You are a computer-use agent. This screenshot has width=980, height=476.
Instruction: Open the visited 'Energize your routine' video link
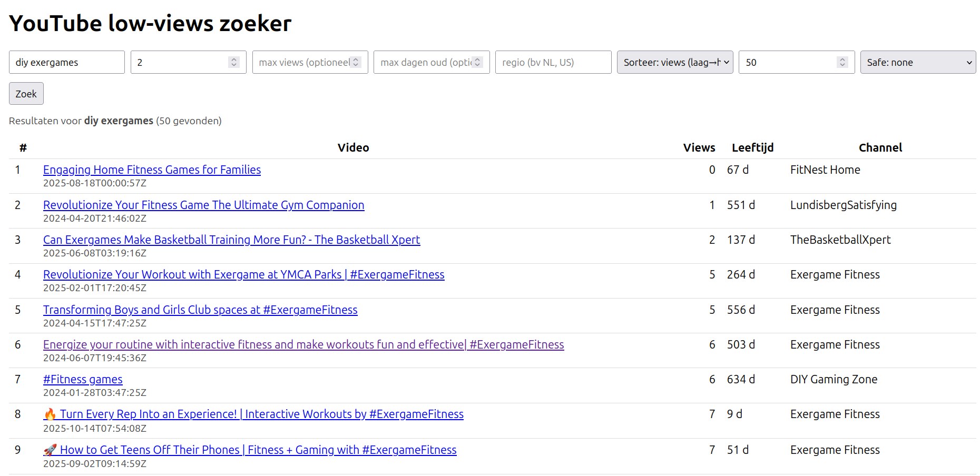303,344
